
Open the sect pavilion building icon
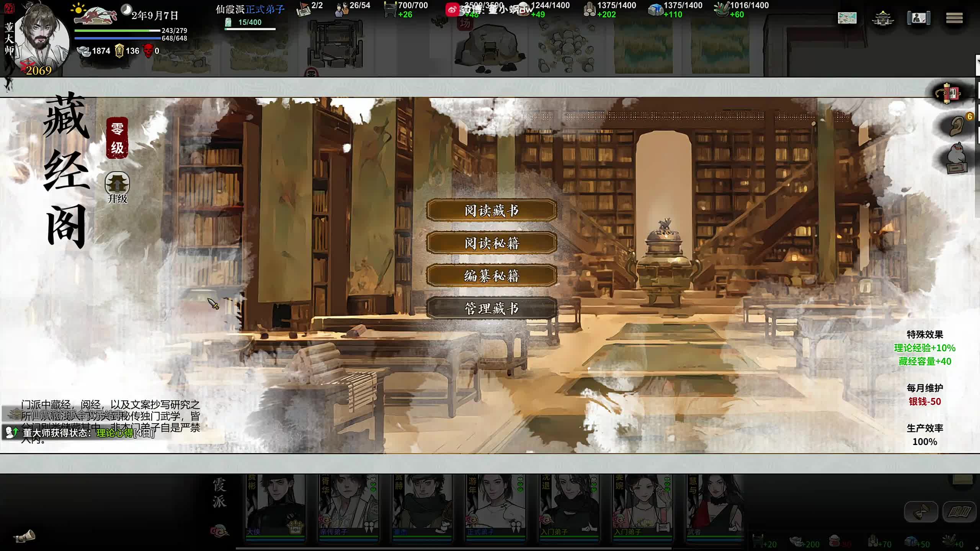pos(882,18)
